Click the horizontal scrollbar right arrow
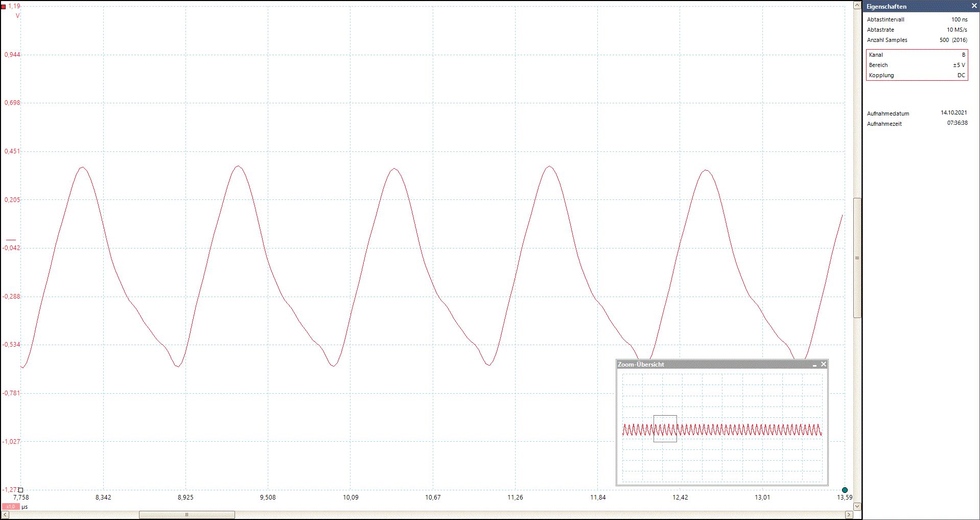 click(849, 515)
